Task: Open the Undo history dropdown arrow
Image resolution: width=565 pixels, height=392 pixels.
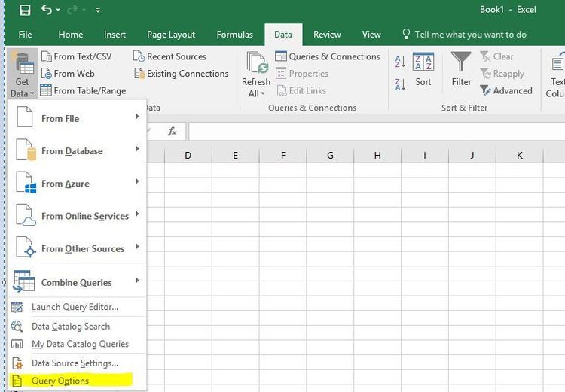Action: (58, 10)
